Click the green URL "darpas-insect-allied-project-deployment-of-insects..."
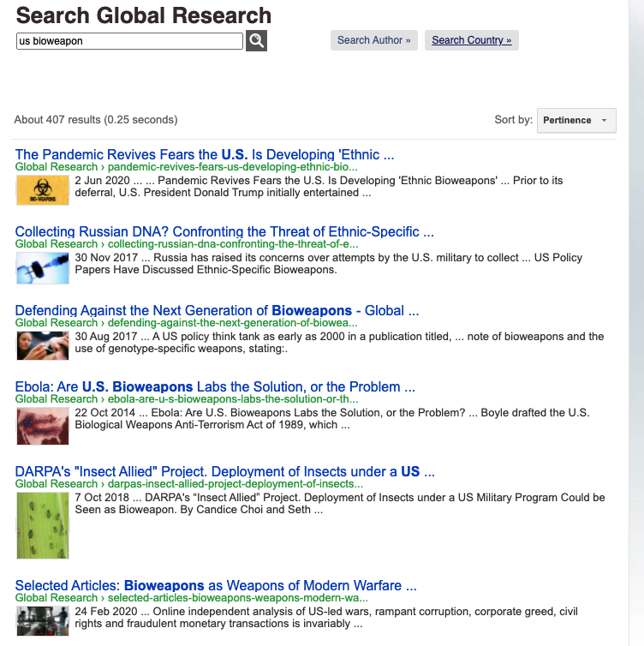This screenshot has width=644, height=646. coord(236,484)
